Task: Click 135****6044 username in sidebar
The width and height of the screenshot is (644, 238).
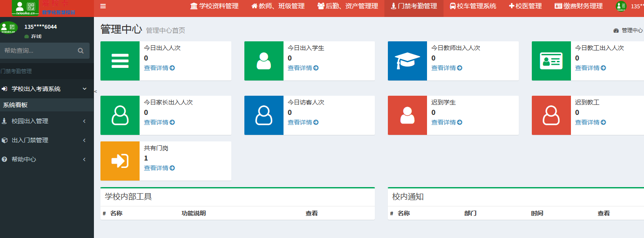Action: pyautogui.click(x=40, y=27)
